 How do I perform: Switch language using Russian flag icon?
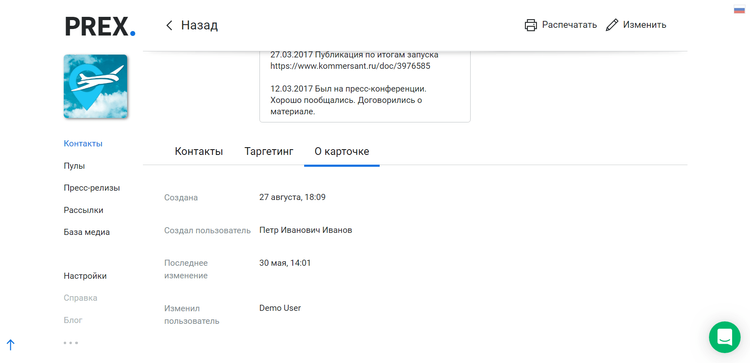click(x=739, y=10)
